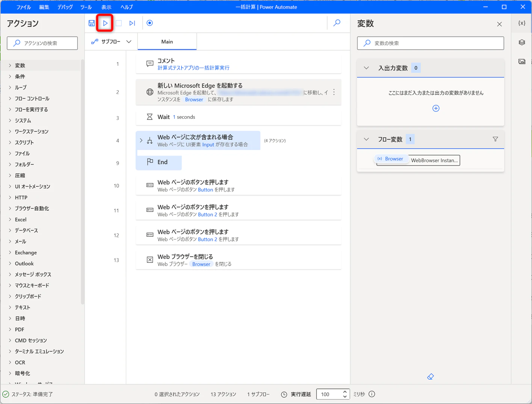
Task: Click the Button 2 link in action 11
Action: point(207,214)
